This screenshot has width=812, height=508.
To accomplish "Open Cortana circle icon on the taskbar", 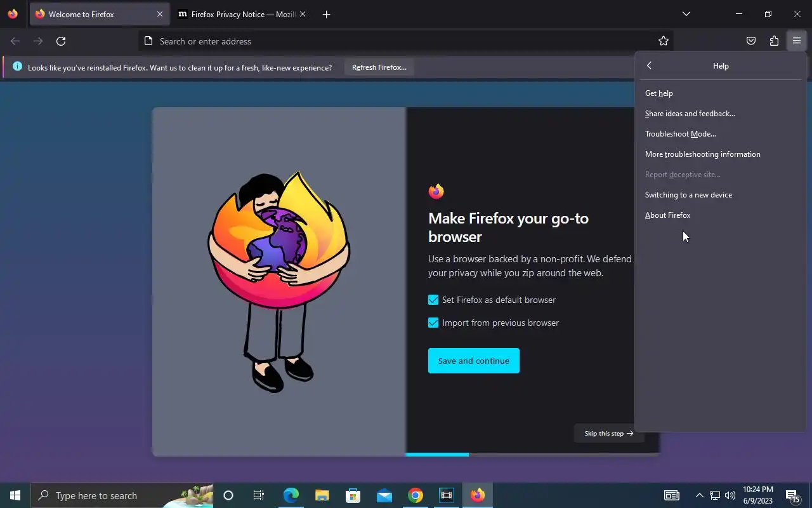I will coord(228,495).
